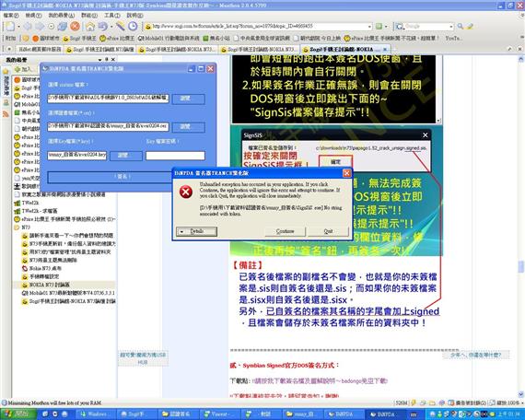Switch to the Sogi browser taskbar item

click(136, 414)
